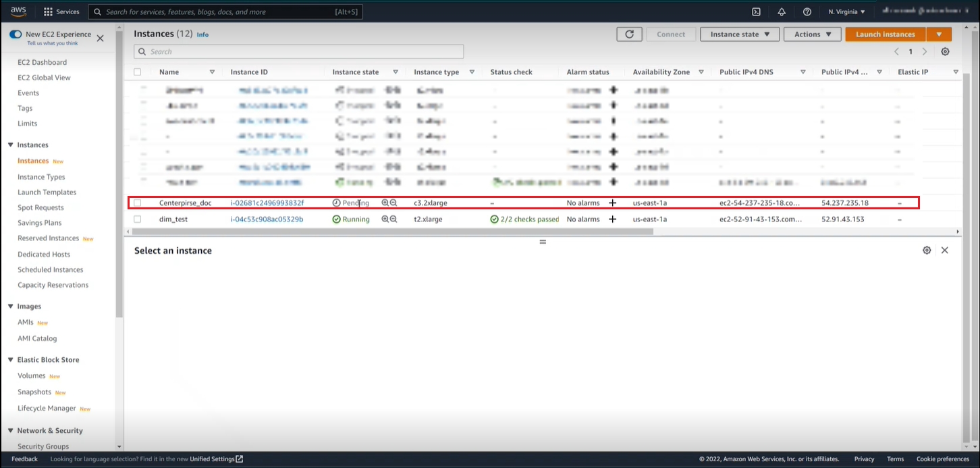This screenshot has width=980, height=468.
Task: Open the Actions dropdown menu
Action: click(812, 34)
